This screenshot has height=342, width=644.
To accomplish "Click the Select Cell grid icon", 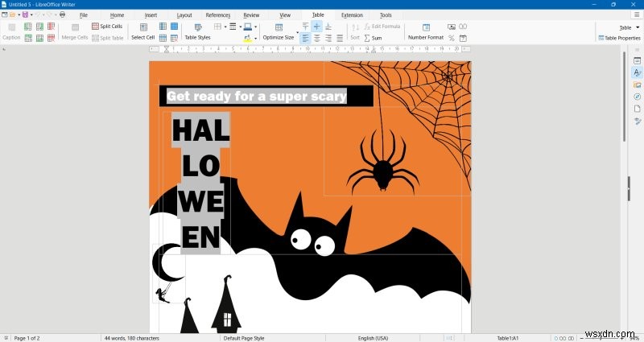I will 143,27.
